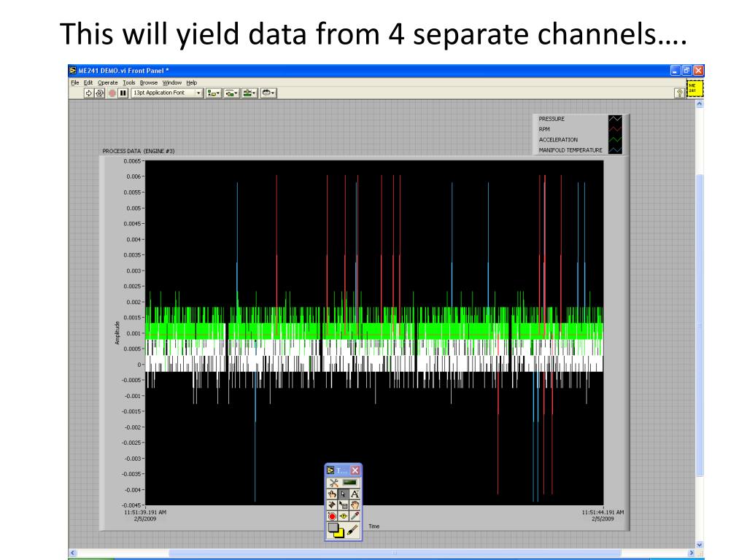The width and height of the screenshot is (747, 560).
Task: Click the PRESSURE legend label
Action: point(551,119)
